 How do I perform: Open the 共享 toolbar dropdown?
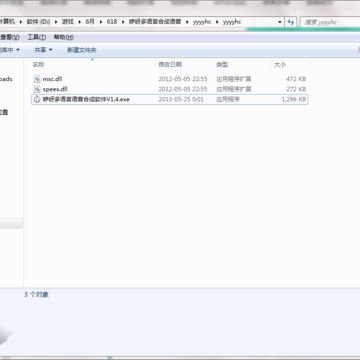click(43, 50)
